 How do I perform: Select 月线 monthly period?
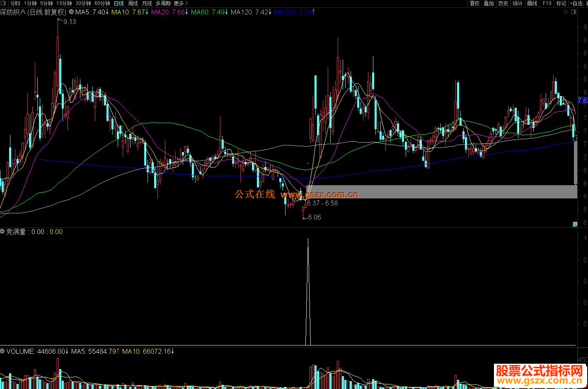[x=147, y=3]
